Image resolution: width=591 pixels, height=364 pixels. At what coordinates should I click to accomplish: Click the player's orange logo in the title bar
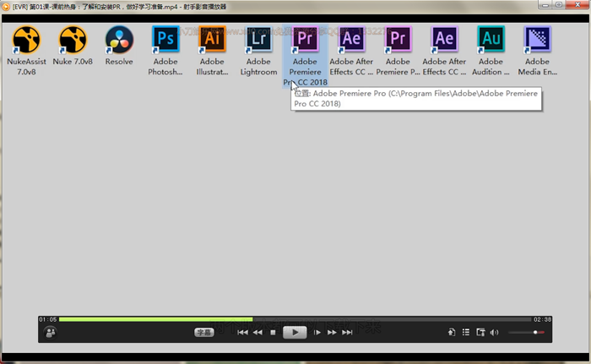click(6, 7)
